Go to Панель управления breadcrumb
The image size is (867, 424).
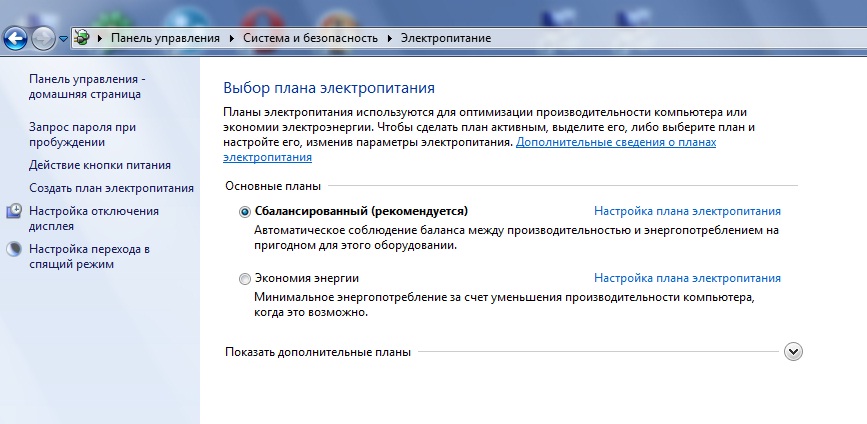point(165,38)
